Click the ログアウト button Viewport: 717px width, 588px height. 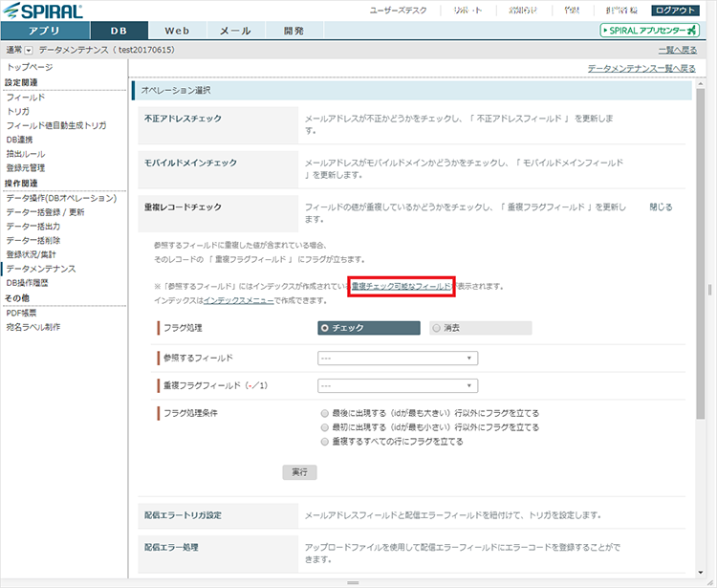point(675,11)
